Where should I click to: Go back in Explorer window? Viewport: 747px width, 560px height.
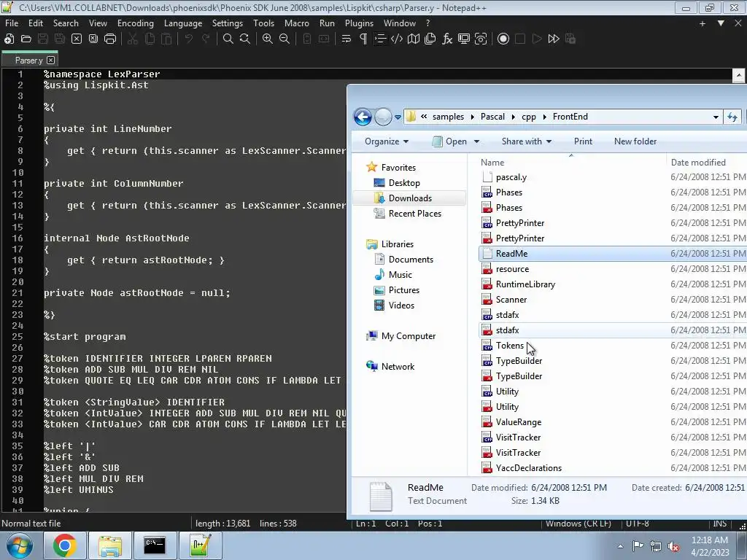pos(363,117)
